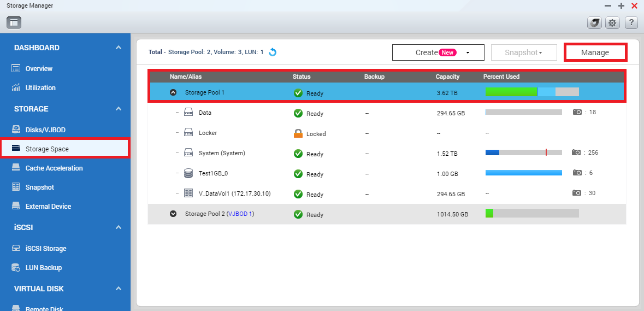Click the System volume drive icon

pyautogui.click(x=188, y=153)
